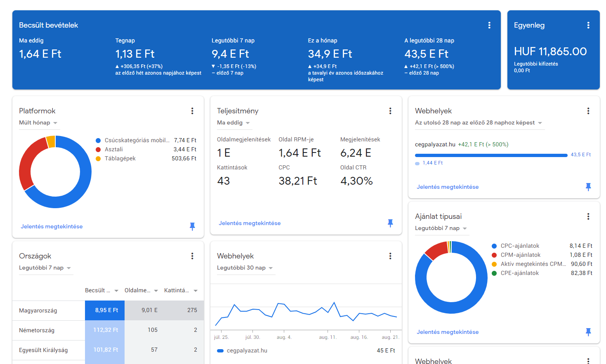Open the menu of the Webhelyek comparison card
The width and height of the screenshot is (606, 364).
(x=588, y=111)
